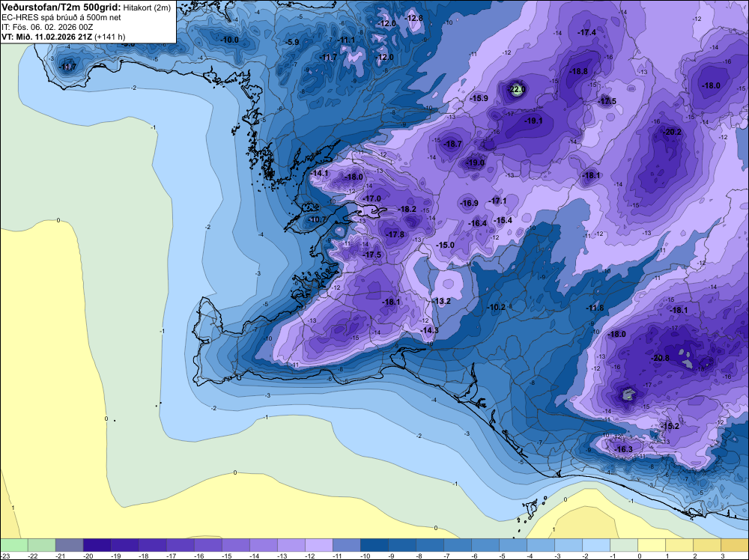This screenshot has width=749, height=560.
Task: Click the -18.7 temperature value
Action: tap(452, 144)
